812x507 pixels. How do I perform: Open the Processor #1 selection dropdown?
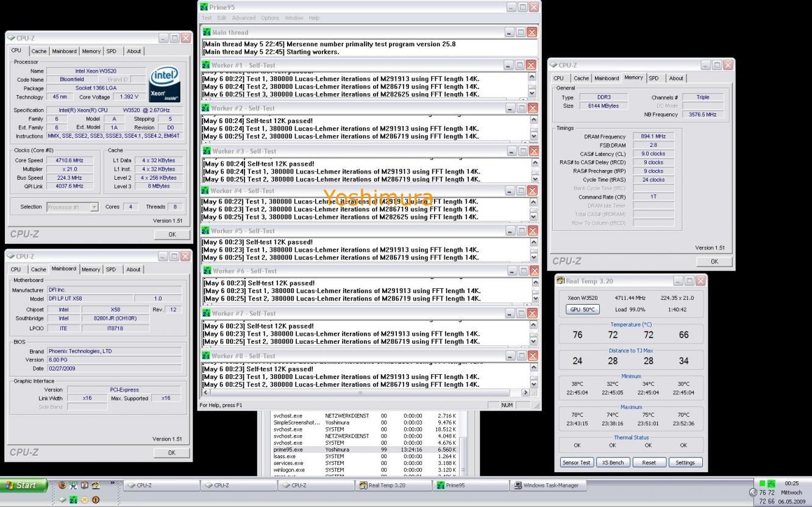tap(94, 207)
